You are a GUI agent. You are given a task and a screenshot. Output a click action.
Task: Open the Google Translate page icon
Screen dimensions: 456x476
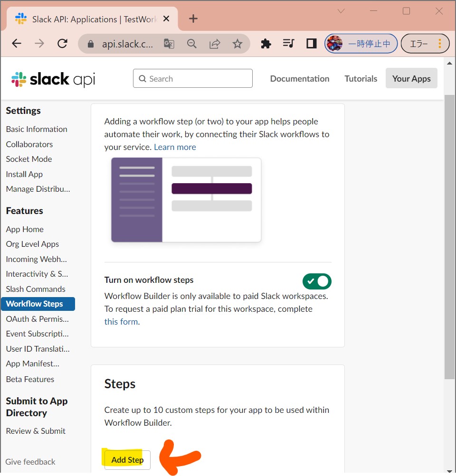pyautogui.click(x=169, y=44)
